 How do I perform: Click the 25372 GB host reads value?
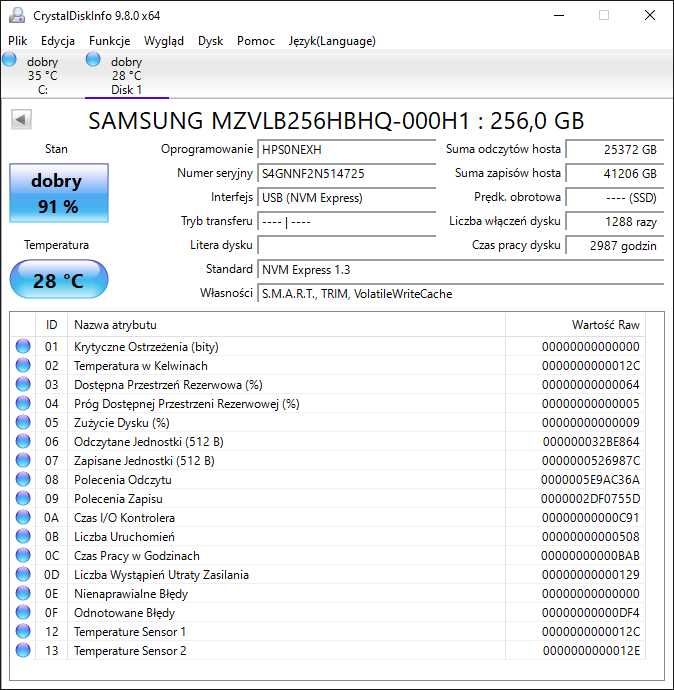614,150
